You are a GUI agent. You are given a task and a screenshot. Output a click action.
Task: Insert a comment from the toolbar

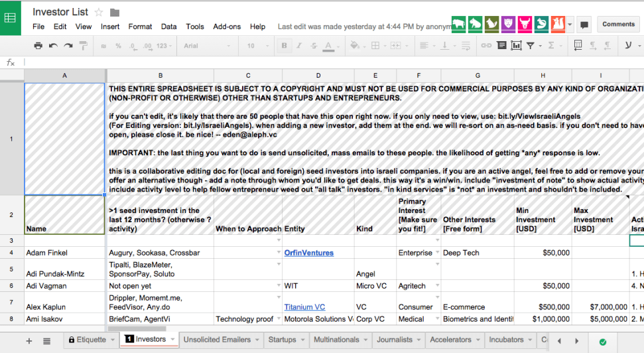[501, 46]
